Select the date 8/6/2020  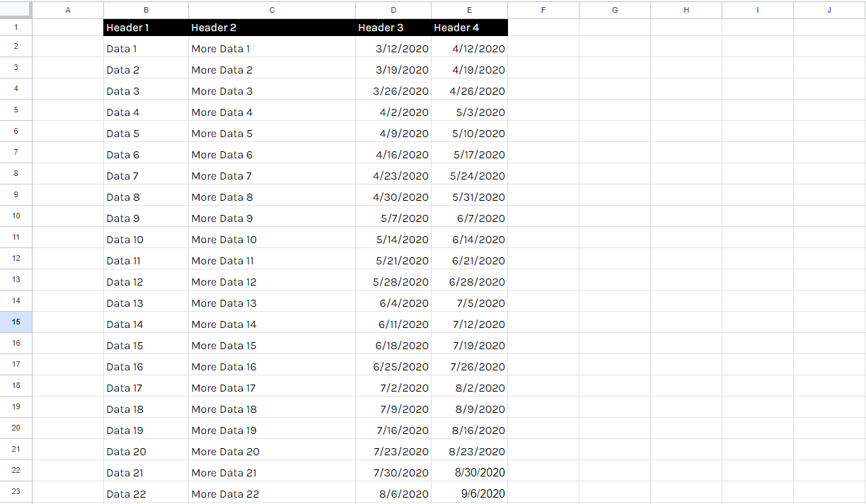point(393,492)
